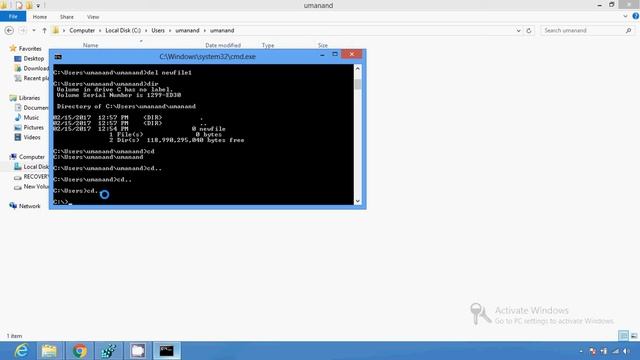Image resolution: width=640 pixels, height=360 pixels.
Task: Sort by Type column header
Action: [268, 45]
